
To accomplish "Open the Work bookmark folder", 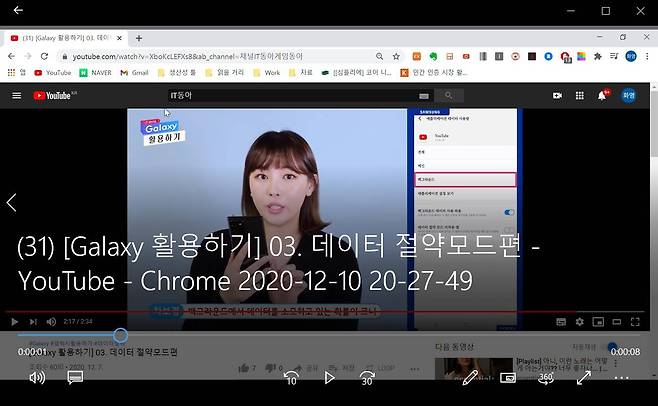I will click(266, 73).
